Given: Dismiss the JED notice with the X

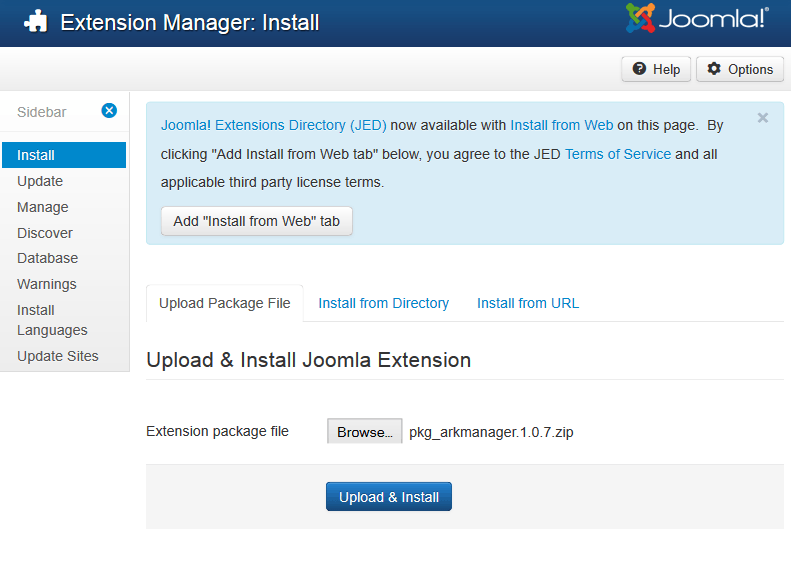Looking at the screenshot, I should (x=763, y=118).
